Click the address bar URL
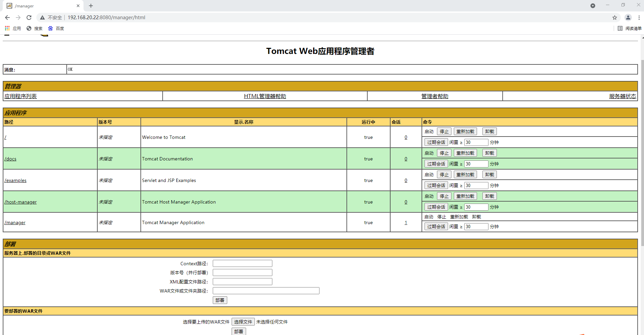 click(x=106, y=18)
